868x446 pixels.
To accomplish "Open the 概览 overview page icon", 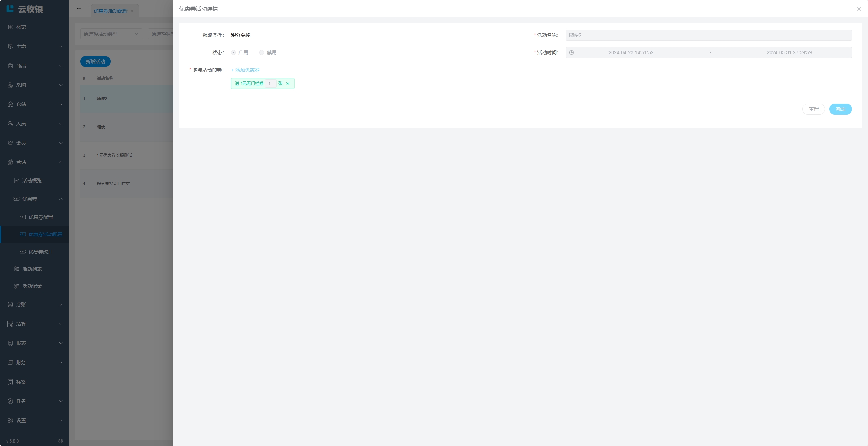I will (x=10, y=27).
